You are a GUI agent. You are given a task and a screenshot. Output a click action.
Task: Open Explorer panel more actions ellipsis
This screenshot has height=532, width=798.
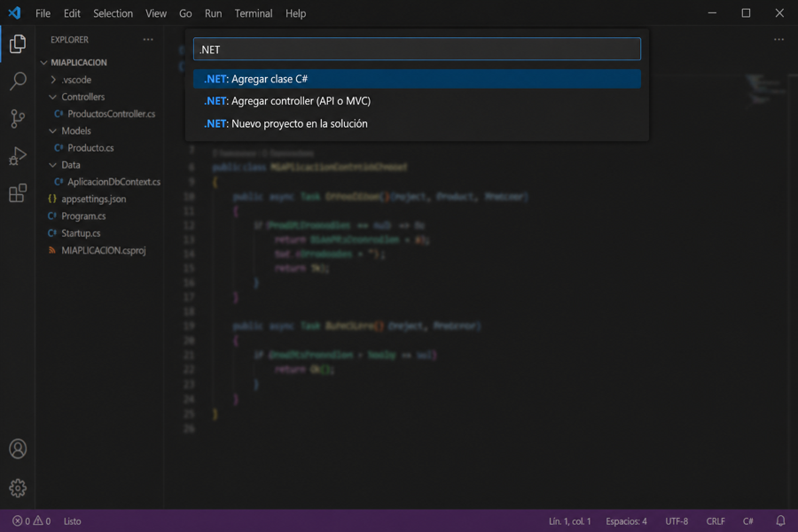[148, 39]
